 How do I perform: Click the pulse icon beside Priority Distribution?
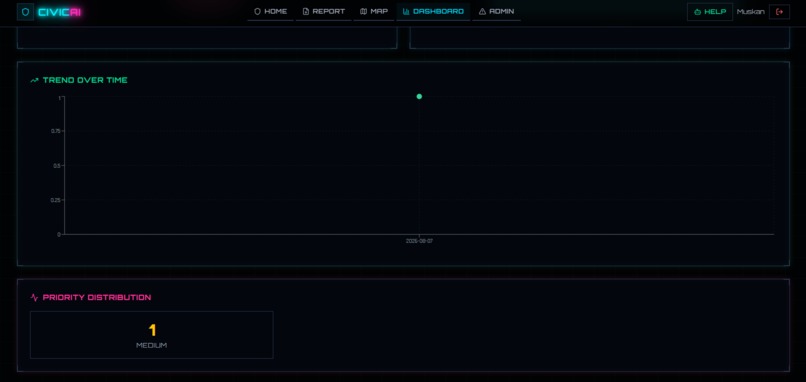coord(34,297)
